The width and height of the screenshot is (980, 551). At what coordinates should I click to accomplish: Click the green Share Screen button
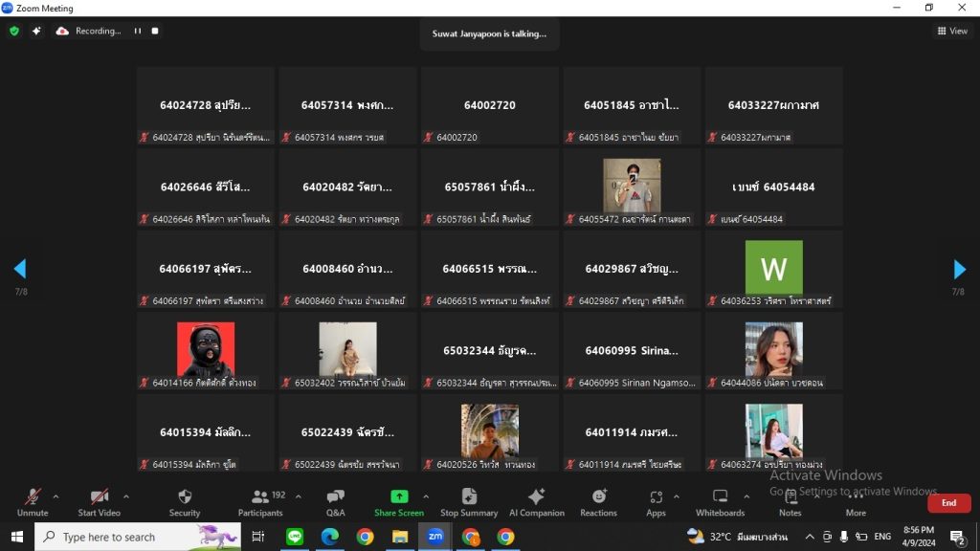click(x=399, y=502)
